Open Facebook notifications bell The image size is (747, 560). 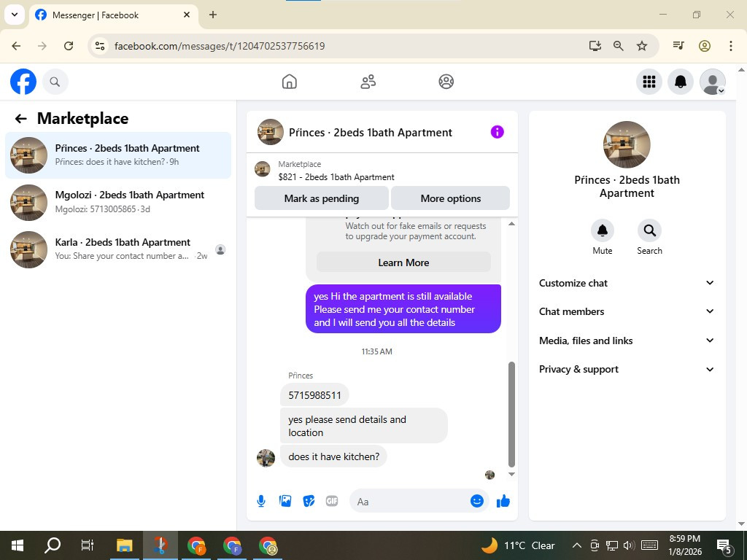coord(681,82)
